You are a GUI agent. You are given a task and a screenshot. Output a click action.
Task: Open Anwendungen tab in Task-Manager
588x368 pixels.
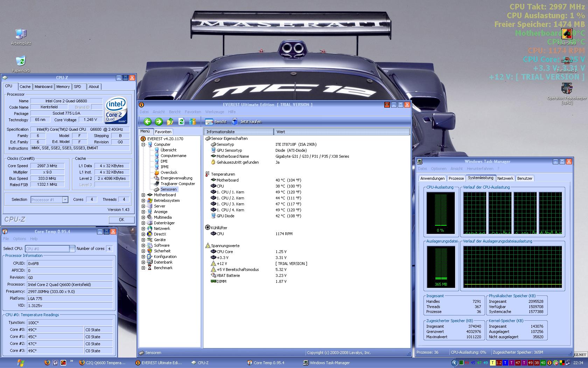coord(432,178)
